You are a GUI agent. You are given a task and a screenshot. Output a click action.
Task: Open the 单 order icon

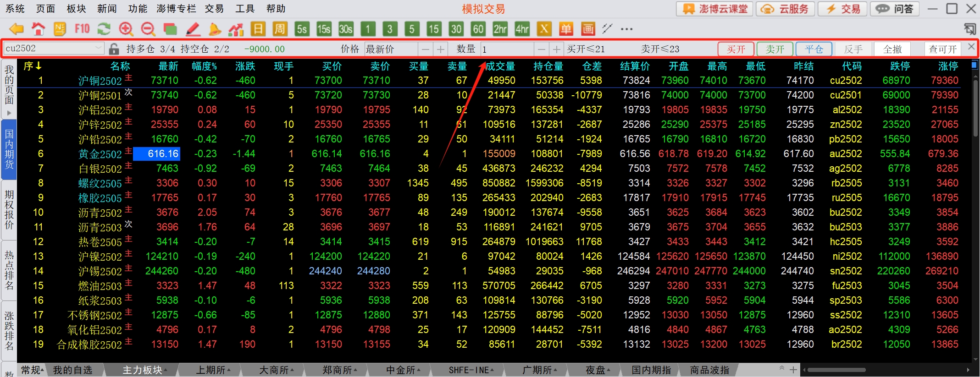pos(566,29)
